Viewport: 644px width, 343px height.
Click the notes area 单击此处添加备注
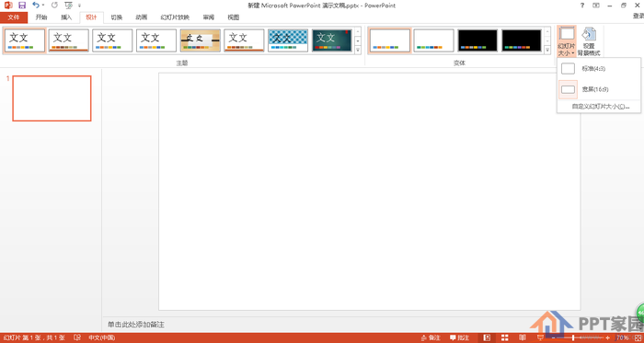(136, 325)
